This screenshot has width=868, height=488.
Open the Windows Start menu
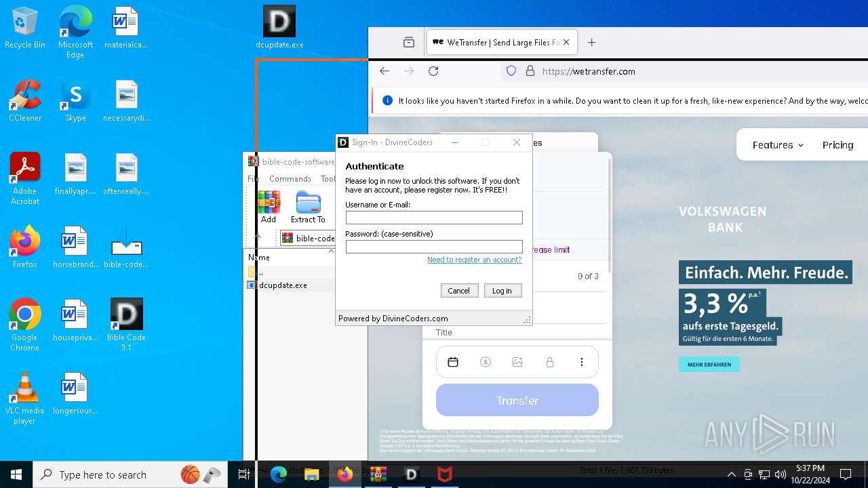point(16,474)
